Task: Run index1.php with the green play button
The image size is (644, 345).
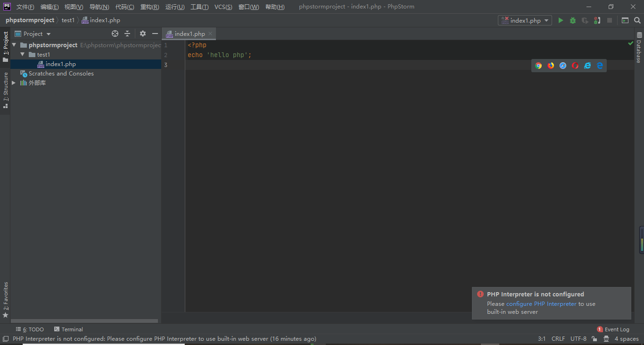Action: [x=561, y=20]
